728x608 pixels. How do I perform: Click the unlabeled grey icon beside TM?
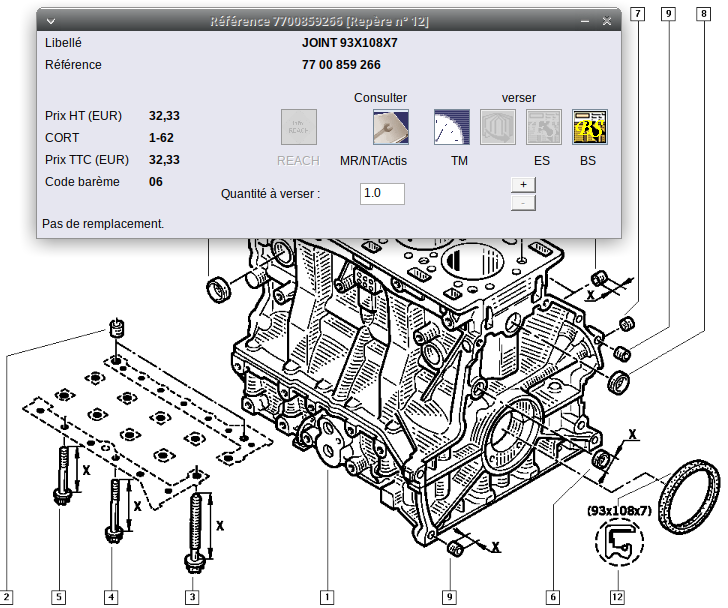[x=498, y=128]
